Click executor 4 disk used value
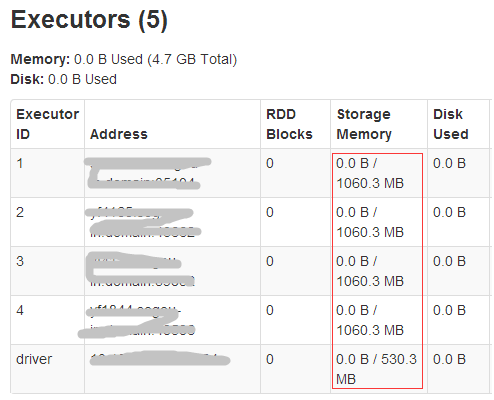Viewport: 494px width, 400px height. pos(449,310)
